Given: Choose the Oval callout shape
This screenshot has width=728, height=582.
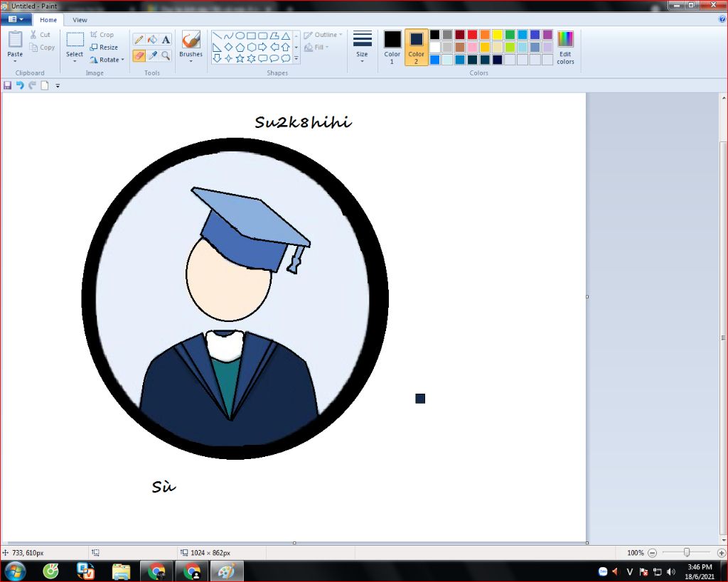Looking at the screenshot, I should [274, 58].
